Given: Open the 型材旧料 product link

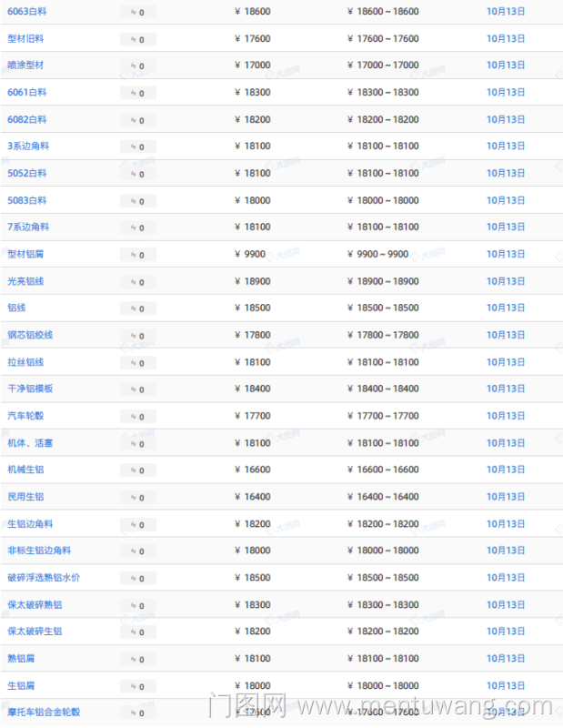Looking at the screenshot, I should click(x=25, y=39).
